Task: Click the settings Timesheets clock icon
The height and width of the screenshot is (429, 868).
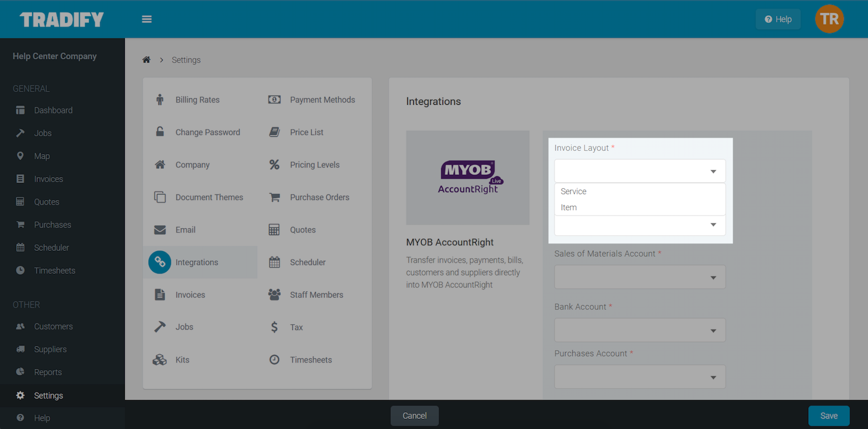Action: [x=274, y=360]
